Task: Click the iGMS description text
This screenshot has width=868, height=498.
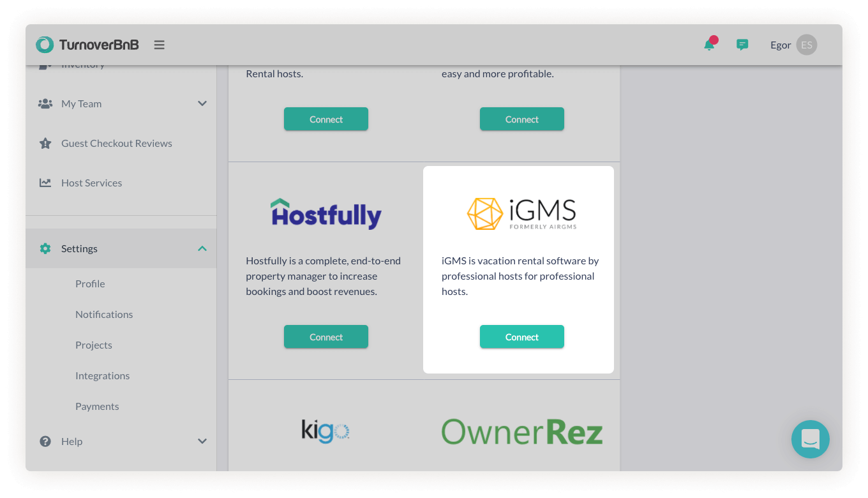Action: 520,276
